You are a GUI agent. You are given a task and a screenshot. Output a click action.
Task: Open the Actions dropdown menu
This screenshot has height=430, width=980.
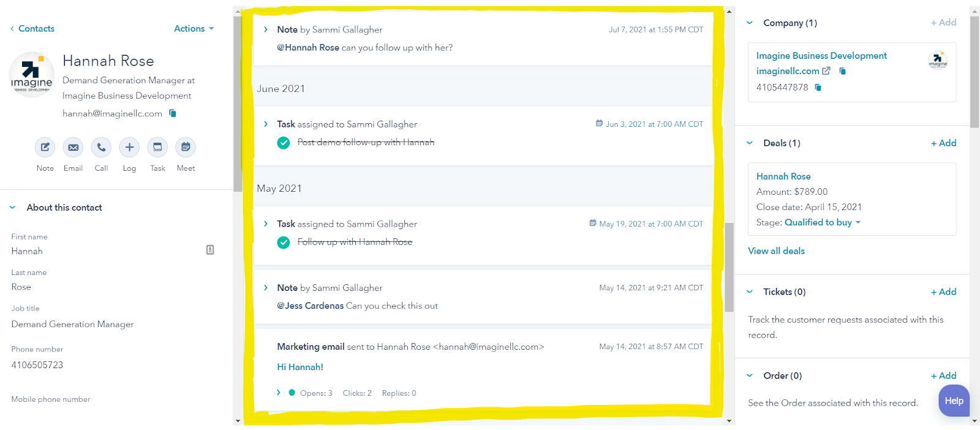coord(194,29)
